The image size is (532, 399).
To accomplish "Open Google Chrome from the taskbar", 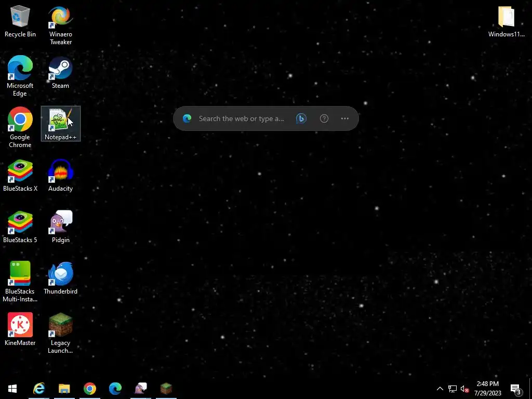I will 90,389.
